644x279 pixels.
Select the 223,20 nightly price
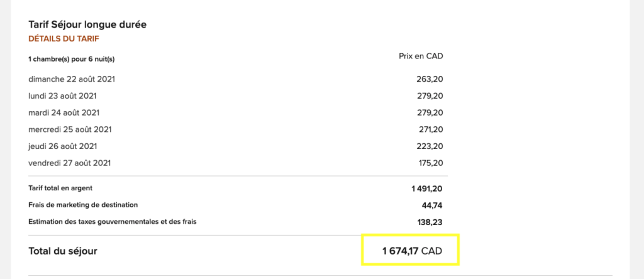click(x=430, y=147)
